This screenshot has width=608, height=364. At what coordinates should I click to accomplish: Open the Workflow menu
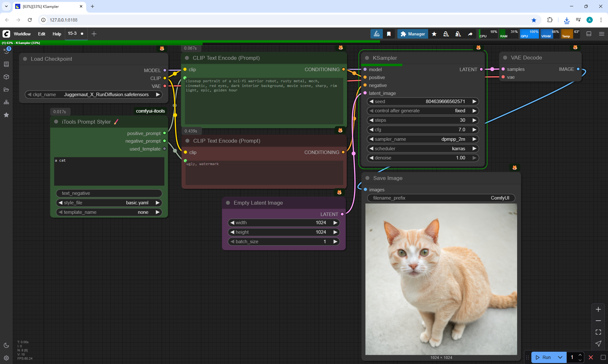tap(22, 34)
